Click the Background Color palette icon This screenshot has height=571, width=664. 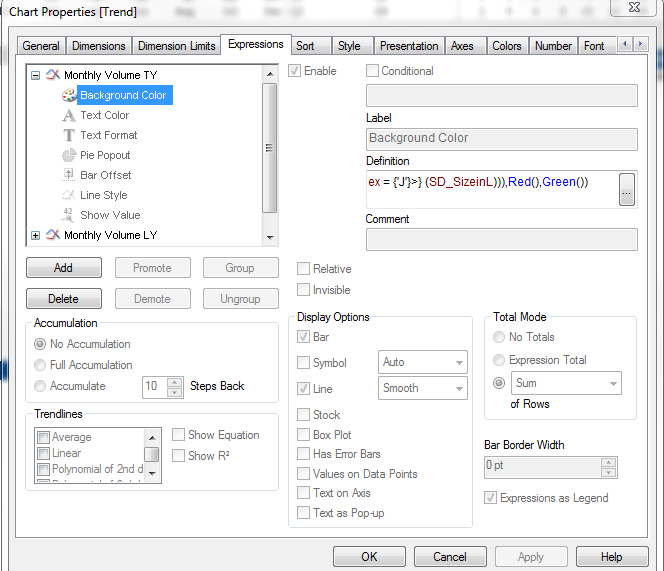(x=68, y=95)
